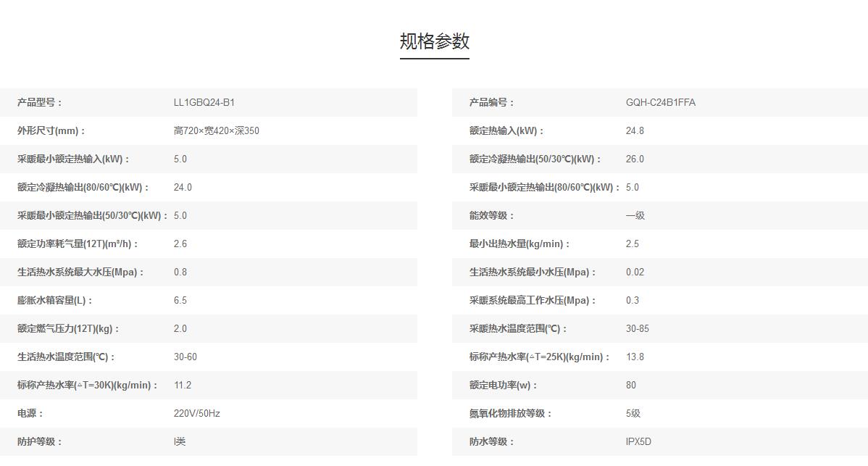868x466 pixels.
Task: Click the 生活热水系统最小水压(Mpa) label
Action: [x=533, y=272]
